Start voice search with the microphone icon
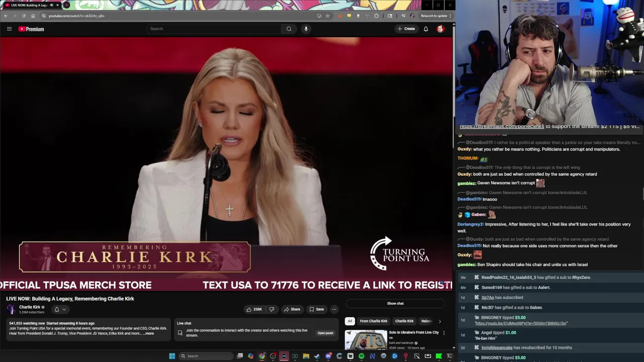 coord(306,29)
